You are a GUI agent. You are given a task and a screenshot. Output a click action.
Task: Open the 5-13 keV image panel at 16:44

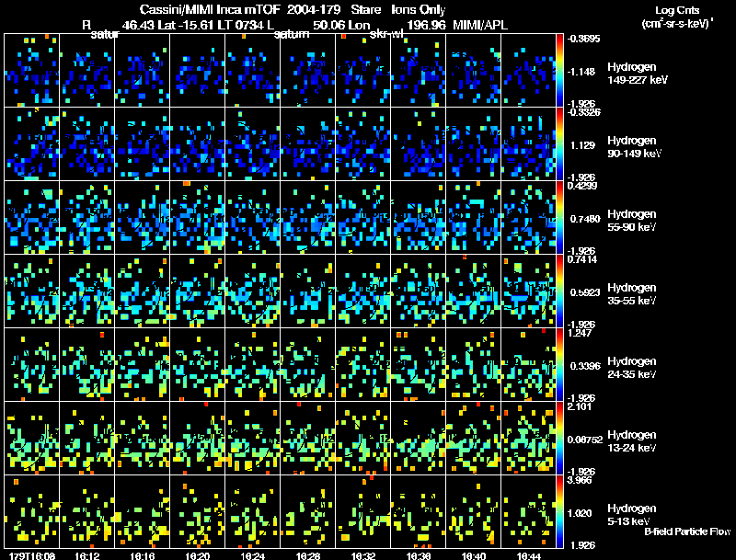[x=528, y=511]
